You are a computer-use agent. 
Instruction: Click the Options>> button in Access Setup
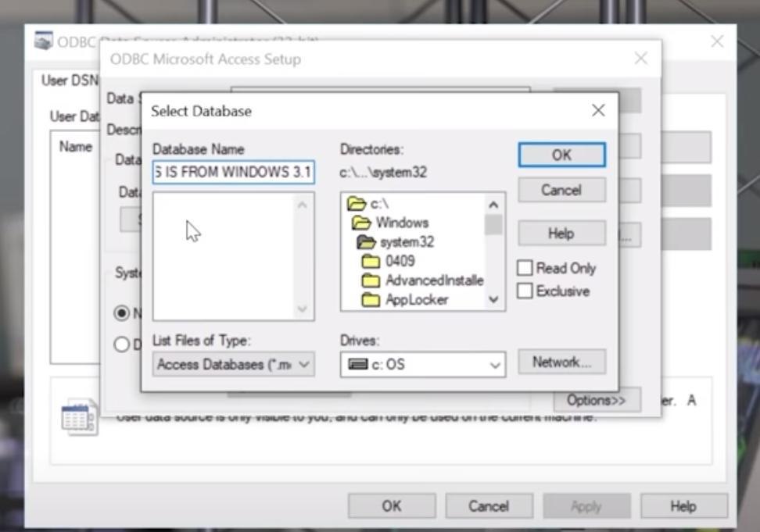[x=597, y=400]
